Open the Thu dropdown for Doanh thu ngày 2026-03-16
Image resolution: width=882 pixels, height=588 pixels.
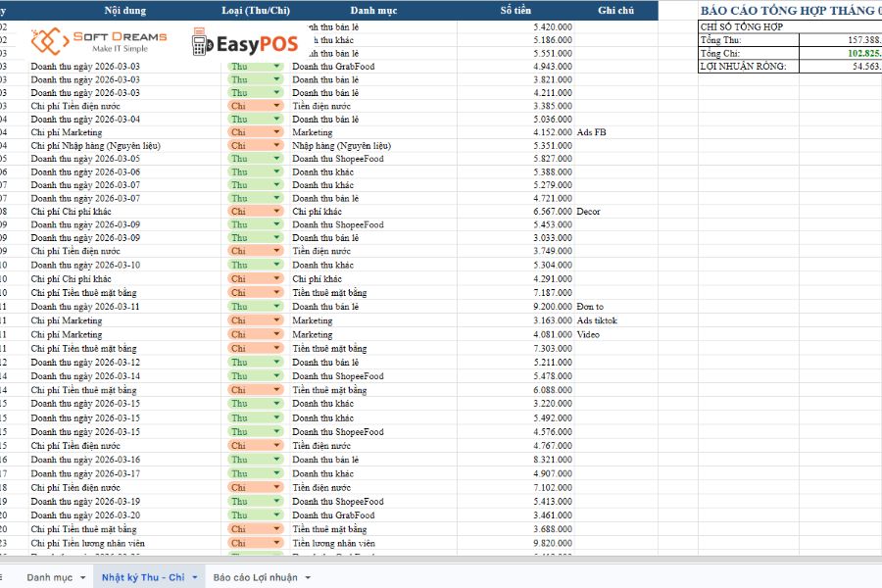pos(276,460)
